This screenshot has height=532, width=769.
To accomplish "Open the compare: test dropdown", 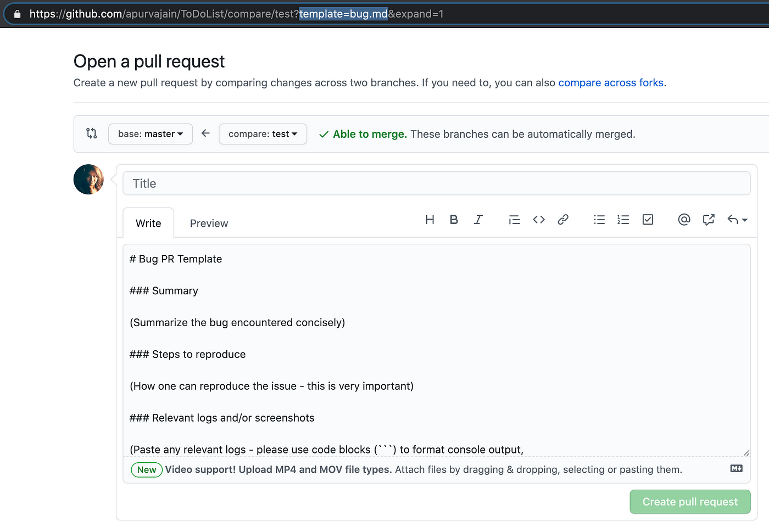I will [x=263, y=134].
